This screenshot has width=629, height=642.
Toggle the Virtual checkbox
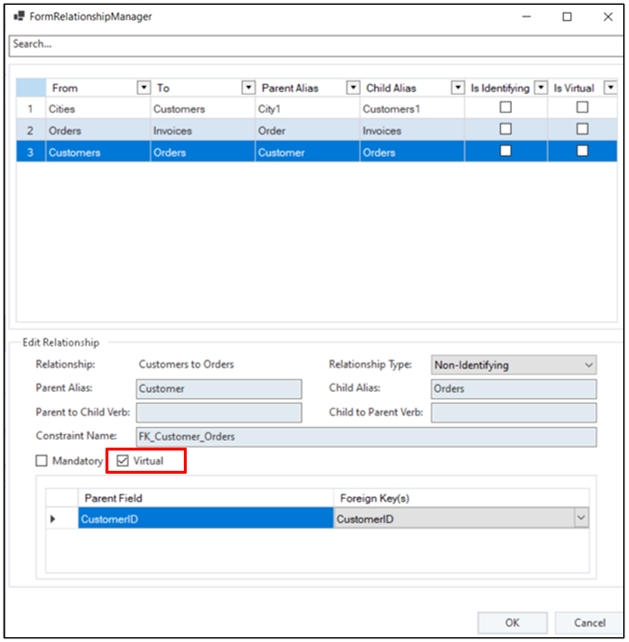tap(123, 461)
